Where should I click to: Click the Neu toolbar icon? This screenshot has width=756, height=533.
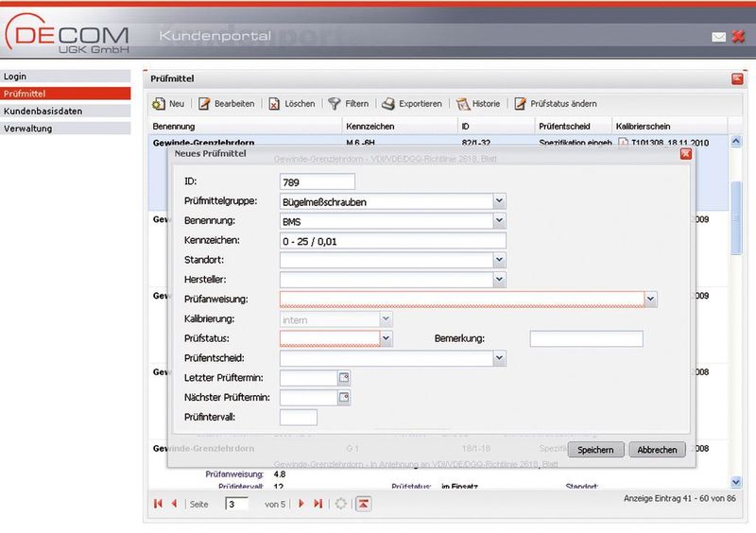pyautogui.click(x=158, y=104)
